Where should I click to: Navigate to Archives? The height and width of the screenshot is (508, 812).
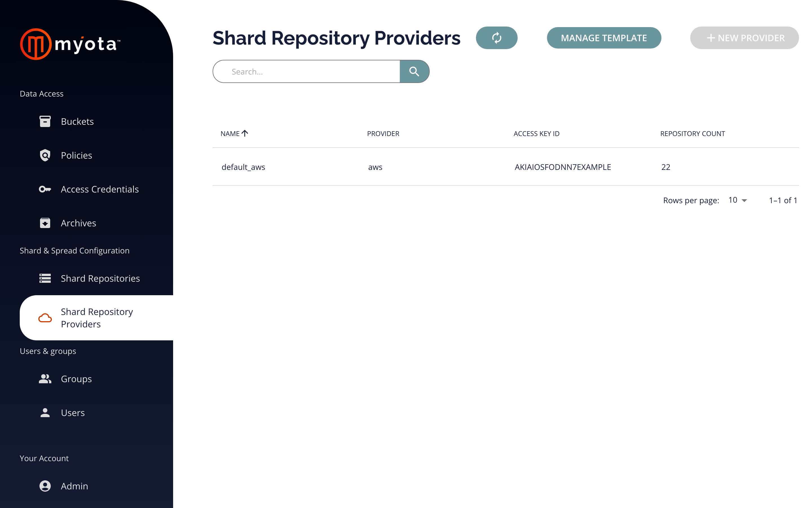click(78, 223)
